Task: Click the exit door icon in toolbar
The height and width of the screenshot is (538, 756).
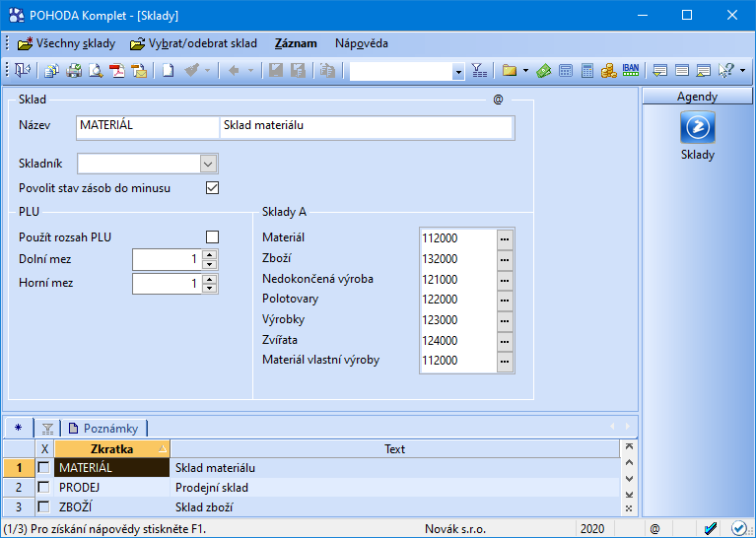Action: 23,70
